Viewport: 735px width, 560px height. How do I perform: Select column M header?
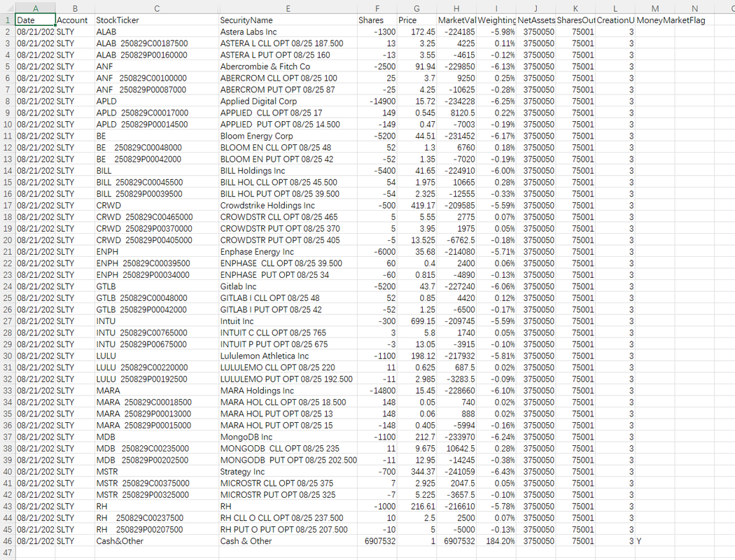(654, 8)
